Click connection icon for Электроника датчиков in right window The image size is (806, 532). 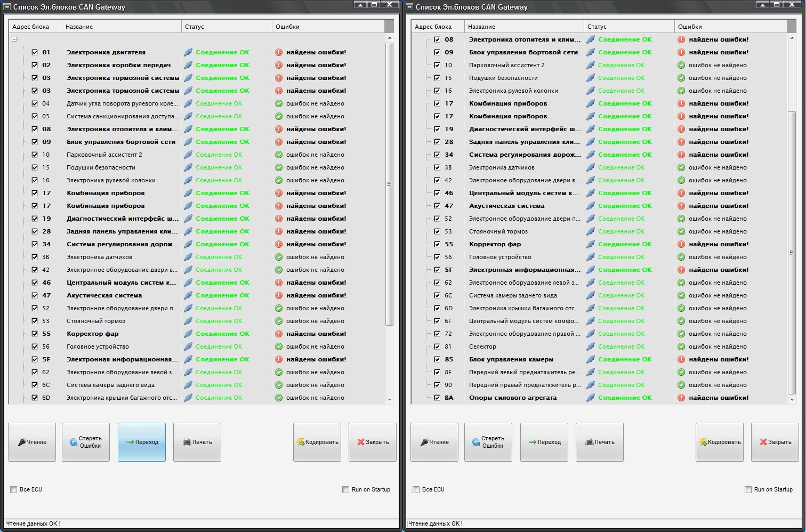[591, 167]
